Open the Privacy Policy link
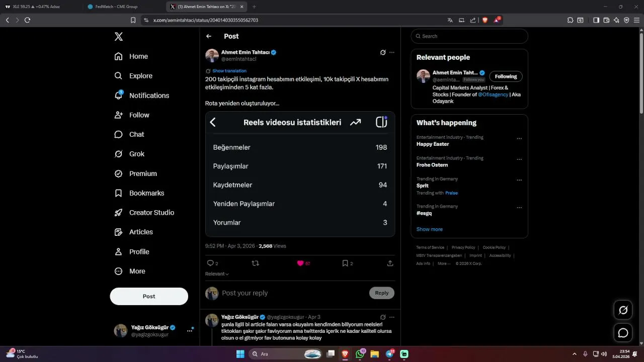644x362 pixels. pos(463,247)
